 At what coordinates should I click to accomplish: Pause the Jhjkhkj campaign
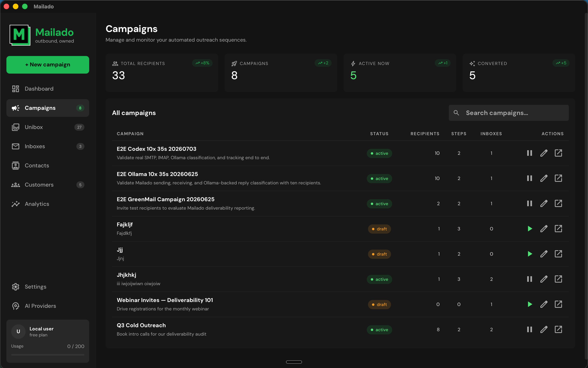click(x=529, y=279)
